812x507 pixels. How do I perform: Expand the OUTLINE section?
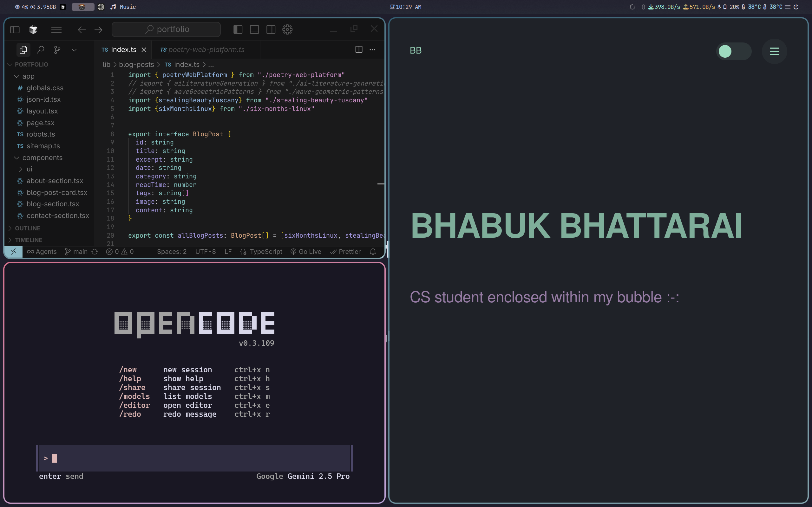point(28,228)
